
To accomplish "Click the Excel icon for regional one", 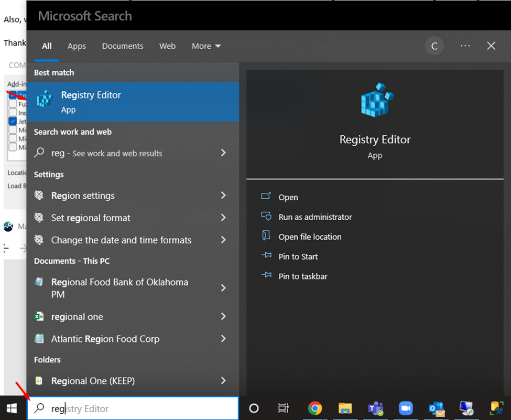I will pos(39,316).
